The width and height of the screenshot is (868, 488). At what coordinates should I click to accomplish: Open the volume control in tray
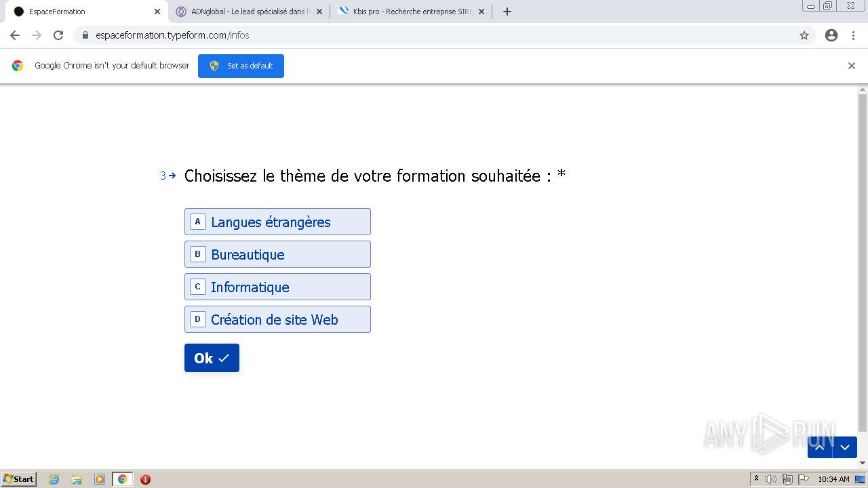tap(771, 479)
